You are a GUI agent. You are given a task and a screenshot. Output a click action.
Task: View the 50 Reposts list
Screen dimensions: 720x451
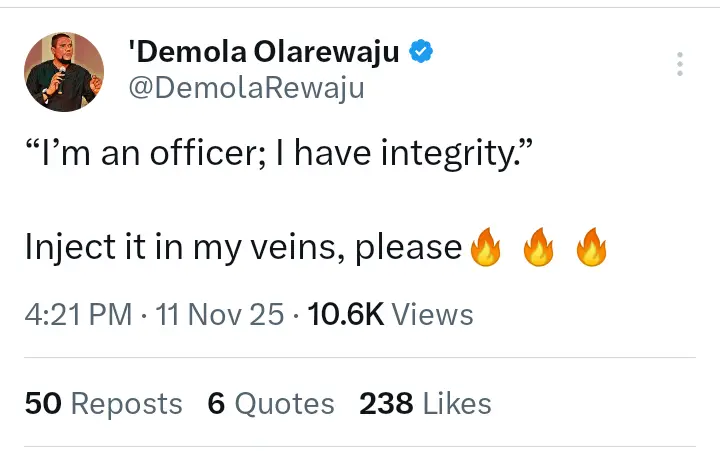click(x=103, y=403)
